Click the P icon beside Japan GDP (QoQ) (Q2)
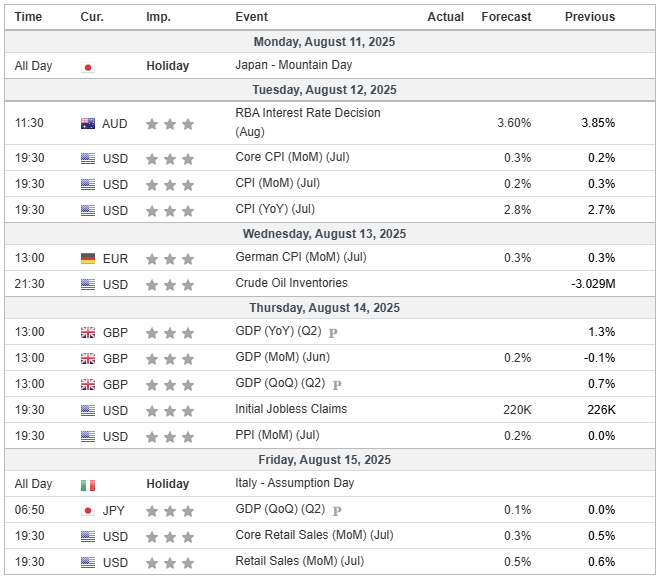 pyautogui.click(x=337, y=511)
